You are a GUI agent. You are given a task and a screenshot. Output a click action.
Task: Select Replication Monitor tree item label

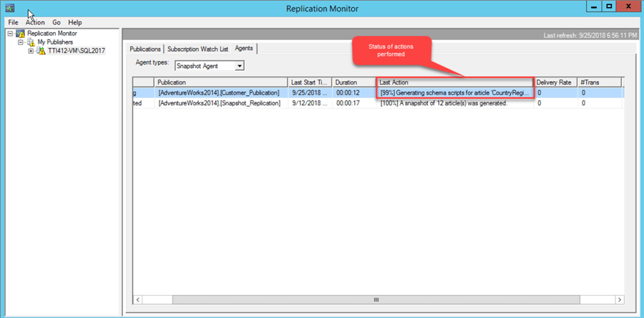click(x=52, y=34)
